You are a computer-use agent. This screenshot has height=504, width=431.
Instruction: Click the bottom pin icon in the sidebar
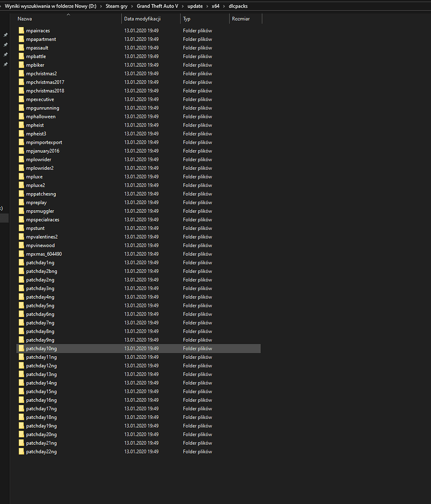tap(6, 64)
